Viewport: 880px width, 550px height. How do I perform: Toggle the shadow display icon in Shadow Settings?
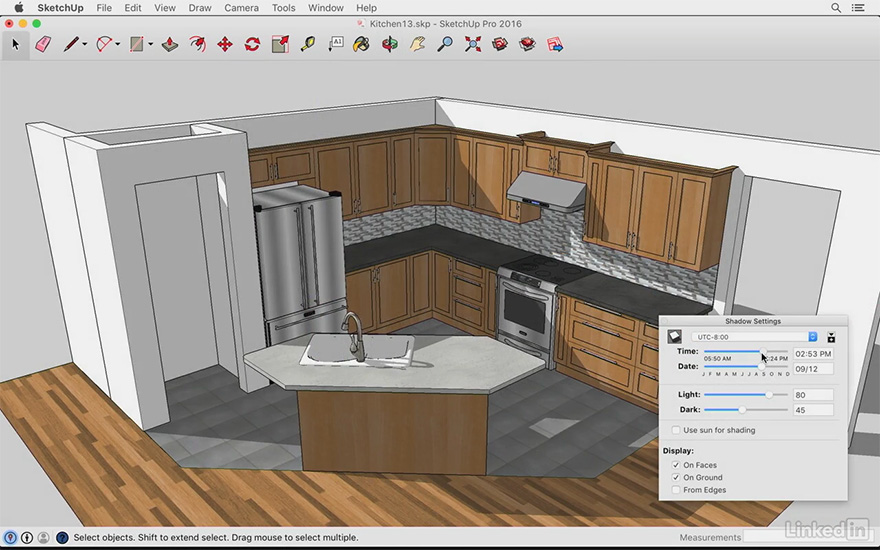coord(675,337)
